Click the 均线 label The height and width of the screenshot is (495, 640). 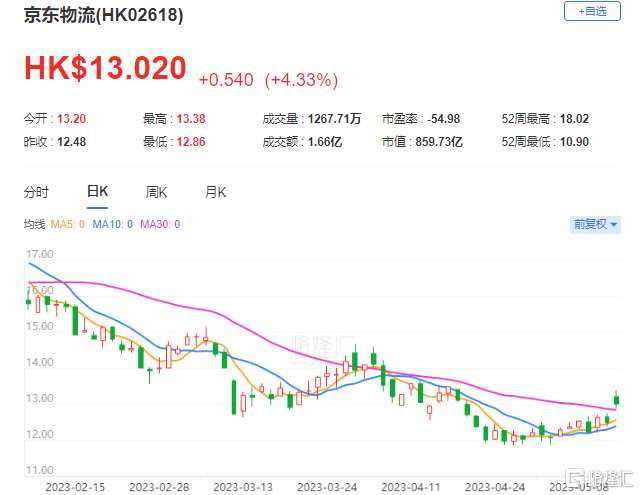[34, 224]
